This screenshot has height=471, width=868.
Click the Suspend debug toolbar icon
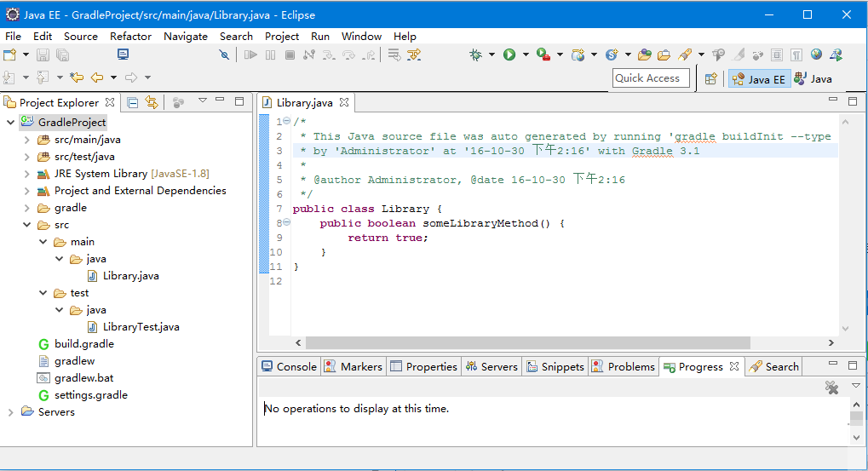tap(270, 55)
